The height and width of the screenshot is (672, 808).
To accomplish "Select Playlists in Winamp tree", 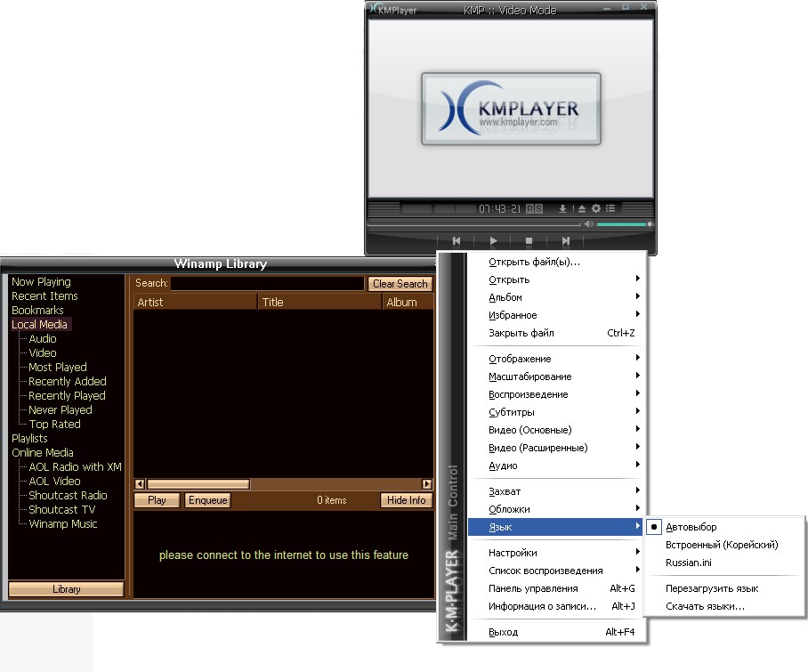I will [29, 438].
